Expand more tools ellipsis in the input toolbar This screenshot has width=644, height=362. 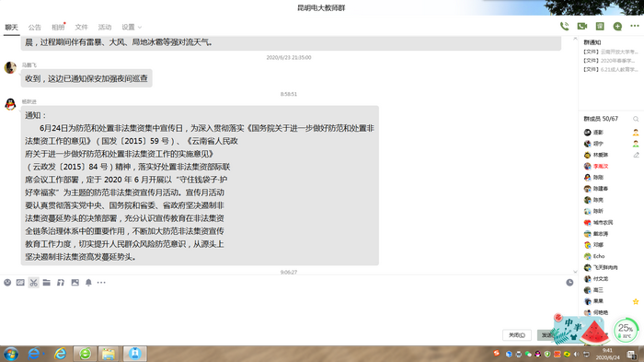[x=101, y=283]
